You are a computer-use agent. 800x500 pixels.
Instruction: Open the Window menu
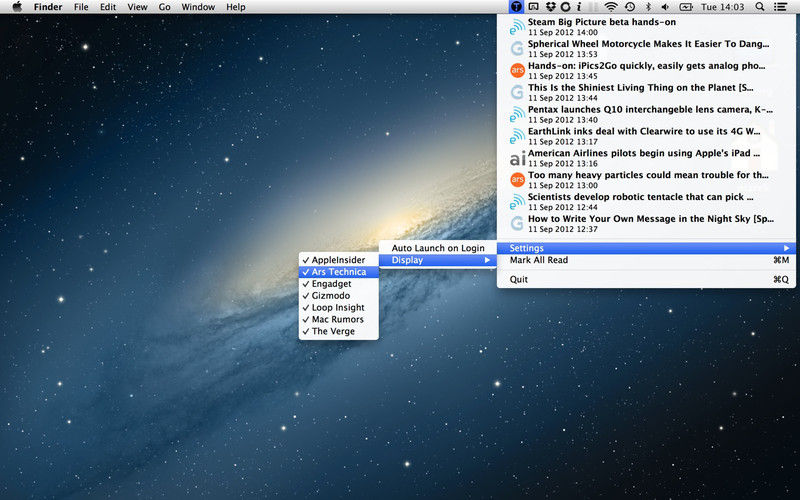(x=198, y=7)
